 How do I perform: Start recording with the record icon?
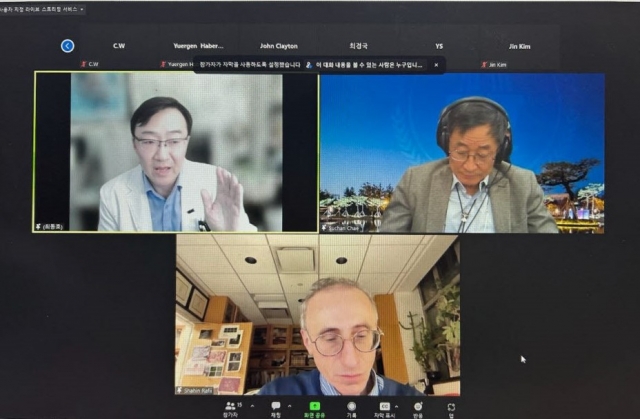click(x=351, y=406)
